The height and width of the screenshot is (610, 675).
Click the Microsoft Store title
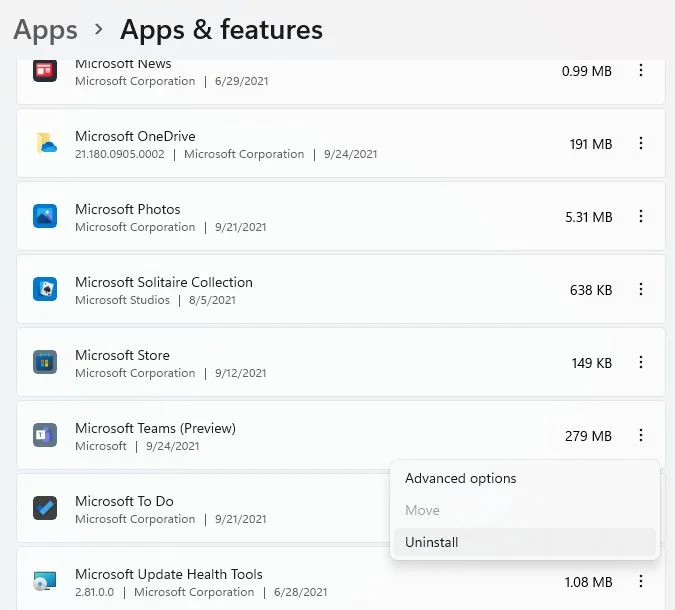click(x=122, y=355)
